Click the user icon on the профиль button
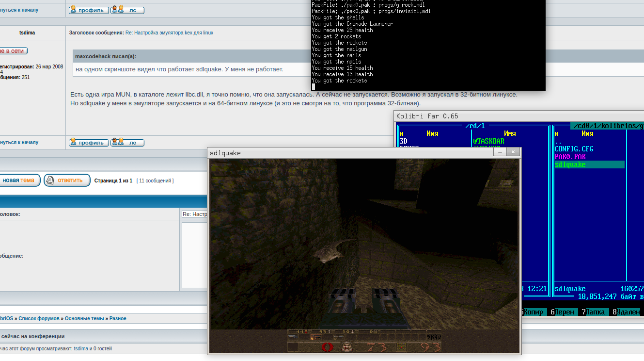Screen dimensions: 644x361 pos(74,9)
